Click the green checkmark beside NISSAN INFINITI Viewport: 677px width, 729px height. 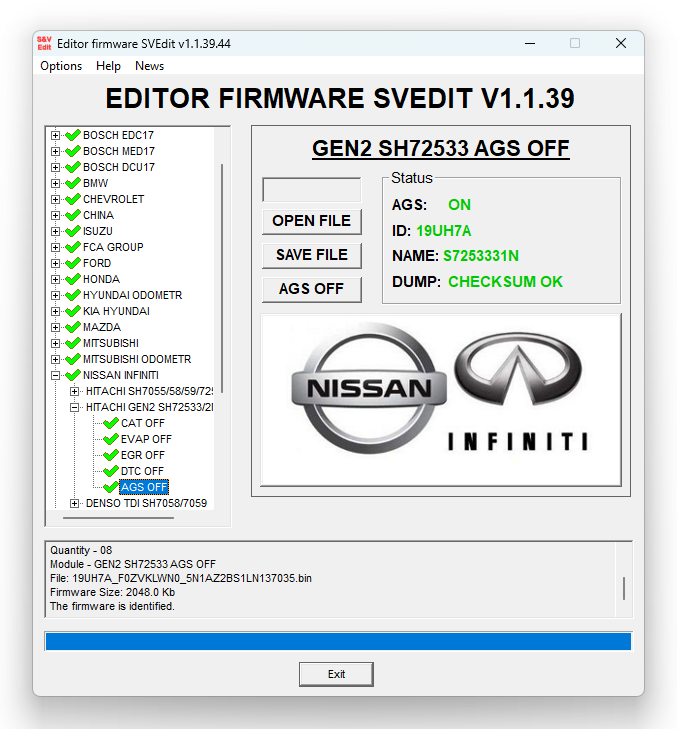pyautogui.click(x=73, y=375)
